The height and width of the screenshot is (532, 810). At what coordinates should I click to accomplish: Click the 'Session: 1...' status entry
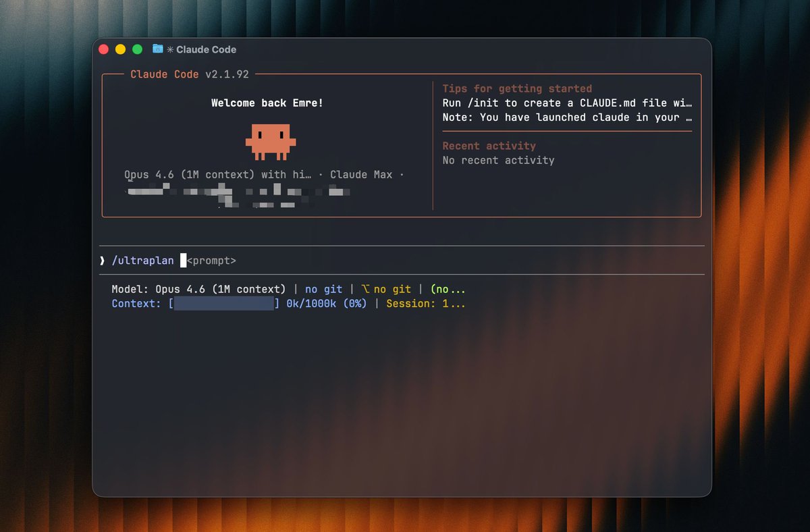tap(426, 304)
